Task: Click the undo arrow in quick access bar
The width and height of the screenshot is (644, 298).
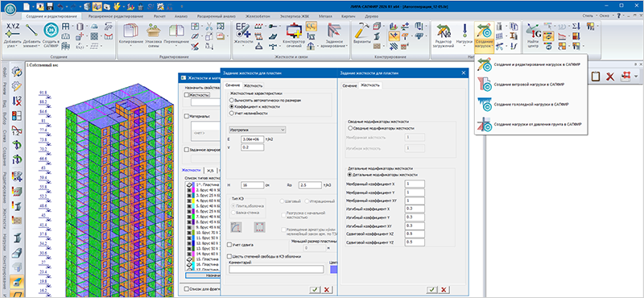Action: click(61, 6)
